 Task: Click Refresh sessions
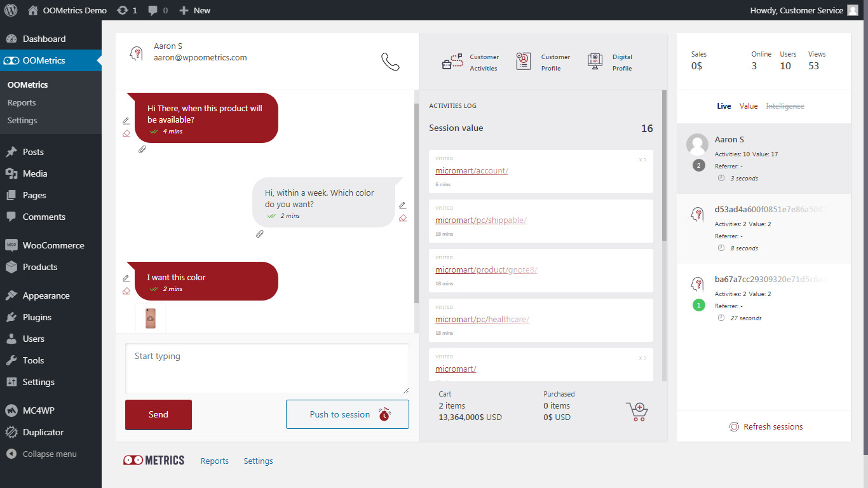766,427
